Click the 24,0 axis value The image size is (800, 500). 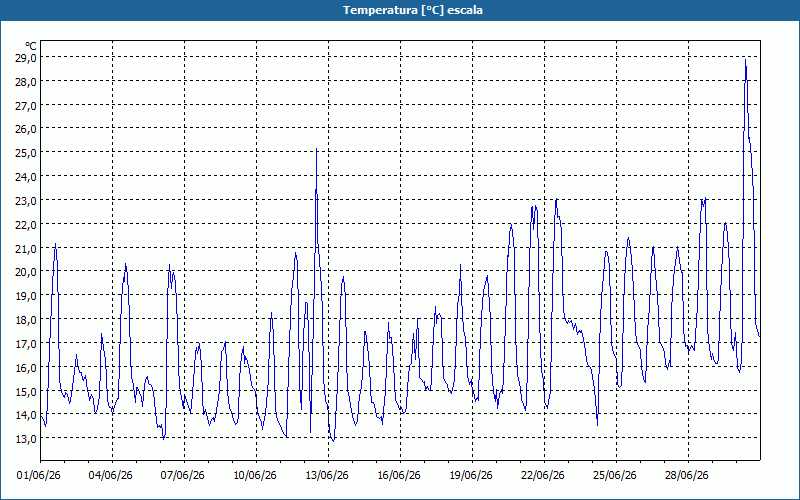click(x=26, y=177)
